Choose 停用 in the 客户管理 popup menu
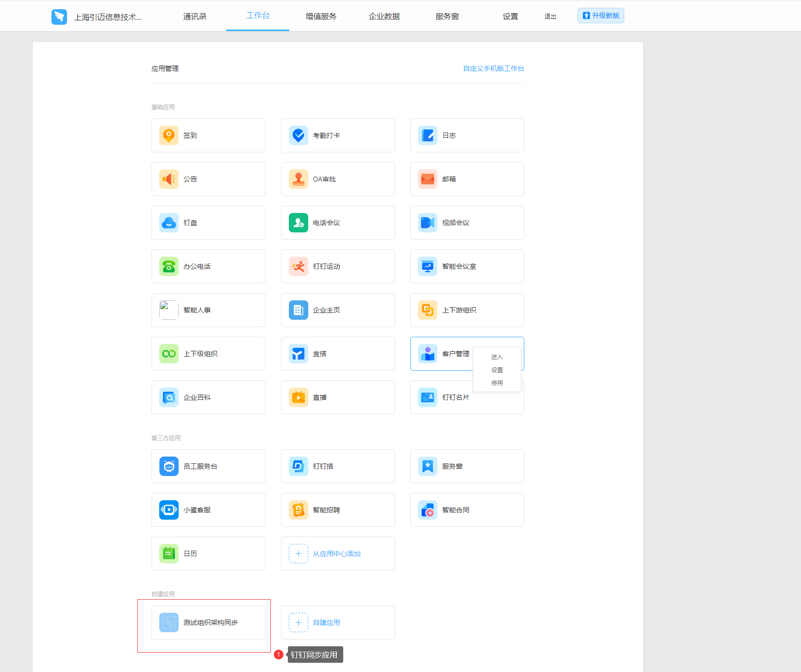 tap(497, 383)
